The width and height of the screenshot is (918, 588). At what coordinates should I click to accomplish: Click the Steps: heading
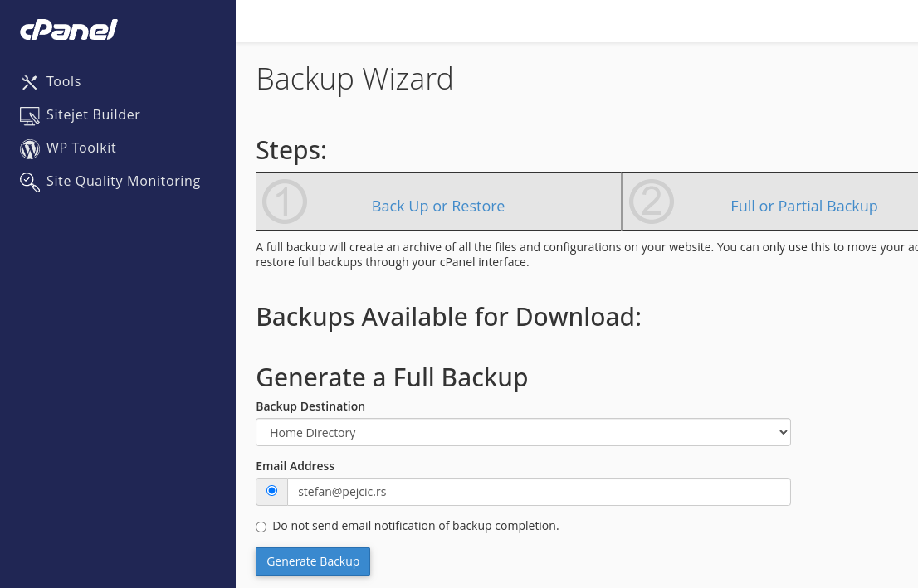click(x=291, y=150)
